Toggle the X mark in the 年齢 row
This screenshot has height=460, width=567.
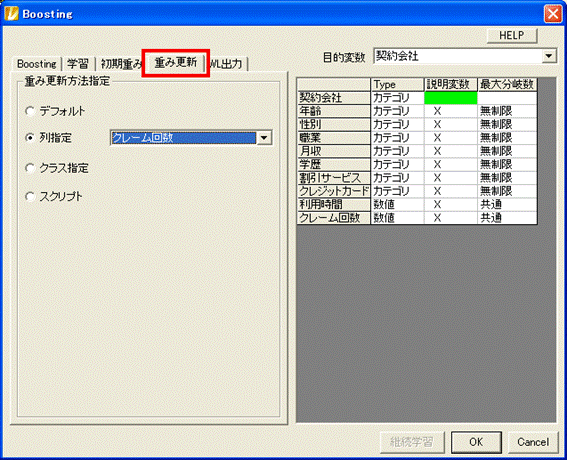(x=437, y=111)
